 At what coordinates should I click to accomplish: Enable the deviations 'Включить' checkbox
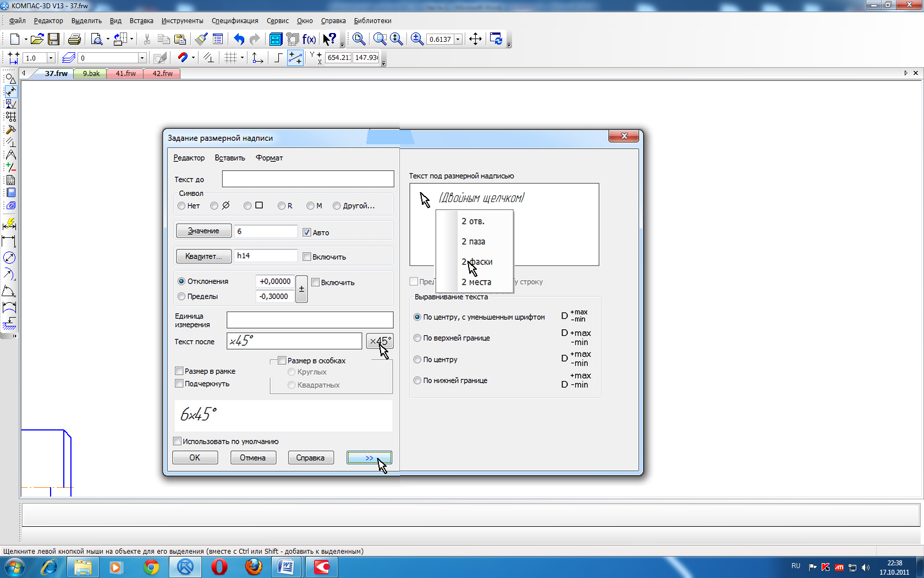pos(316,282)
